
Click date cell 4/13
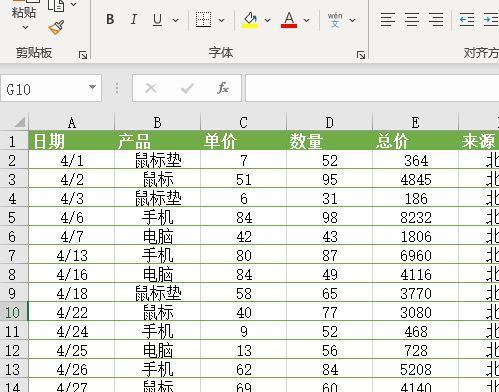point(72,255)
